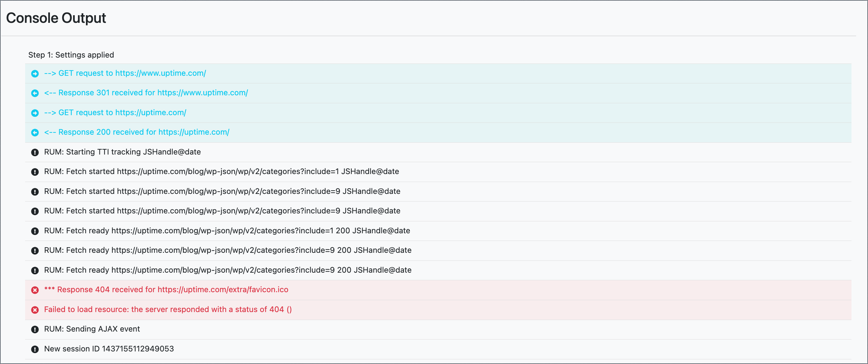
Task: Click Fetch started categories?include=1 log line
Action: point(438,172)
